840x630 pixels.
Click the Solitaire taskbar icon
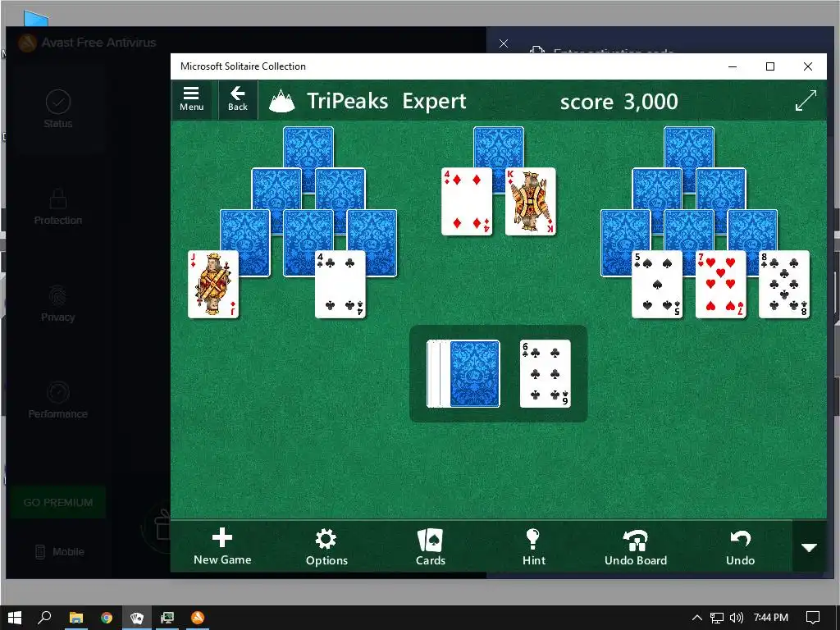(137, 618)
